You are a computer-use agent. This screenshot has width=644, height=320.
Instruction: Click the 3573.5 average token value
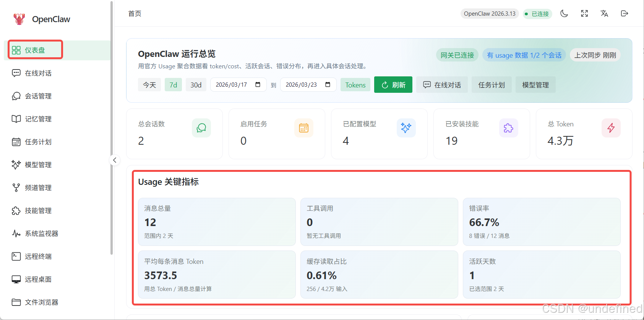tap(161, 275)
